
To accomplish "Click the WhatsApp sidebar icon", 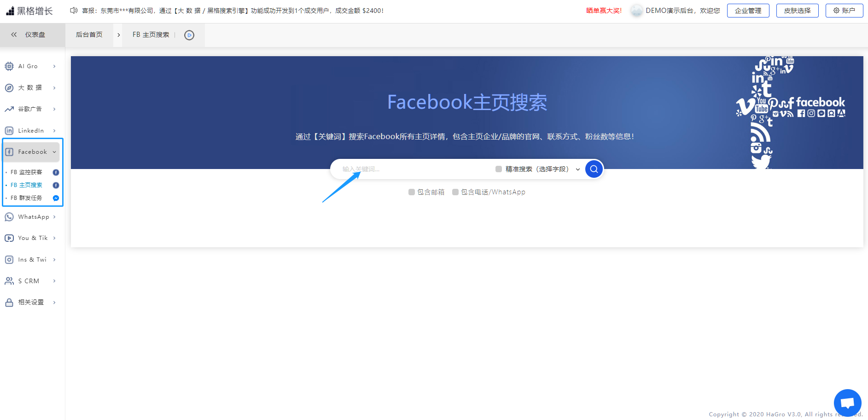I will tap(9, 217).
